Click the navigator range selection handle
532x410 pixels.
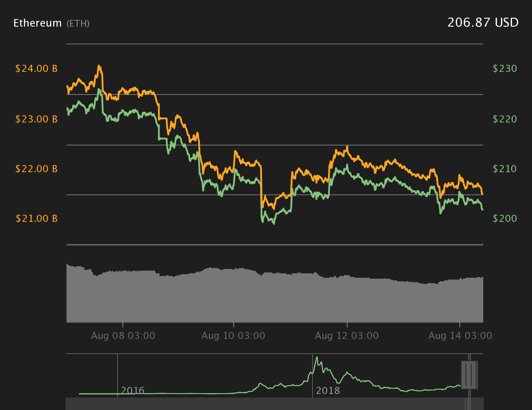pyautogui.click(x=469, y=375)
